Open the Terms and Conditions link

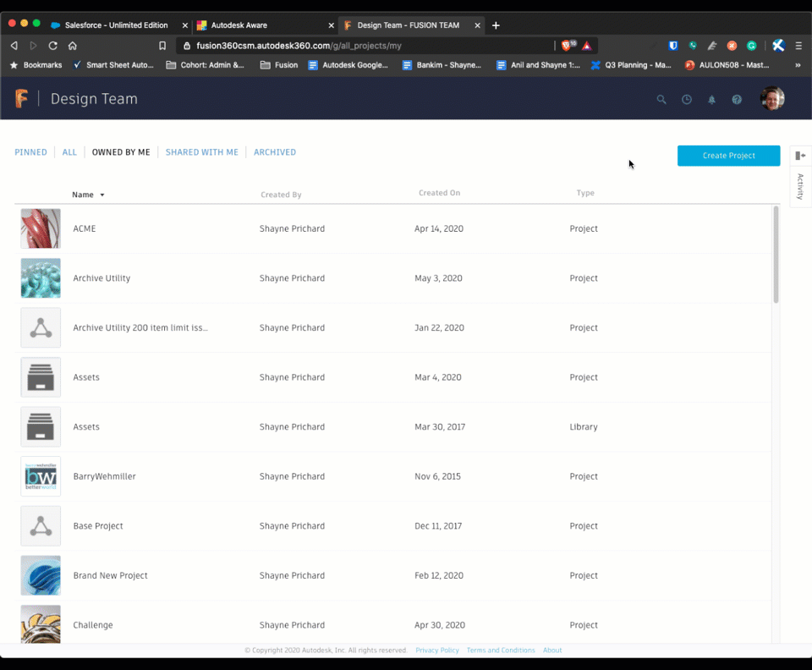(x=500, y=651)
